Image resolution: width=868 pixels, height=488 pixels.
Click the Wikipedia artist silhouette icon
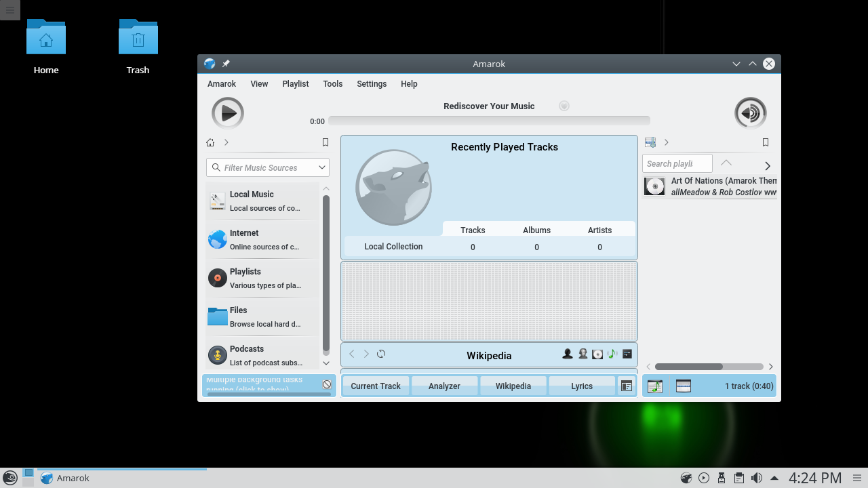(568, 354)
